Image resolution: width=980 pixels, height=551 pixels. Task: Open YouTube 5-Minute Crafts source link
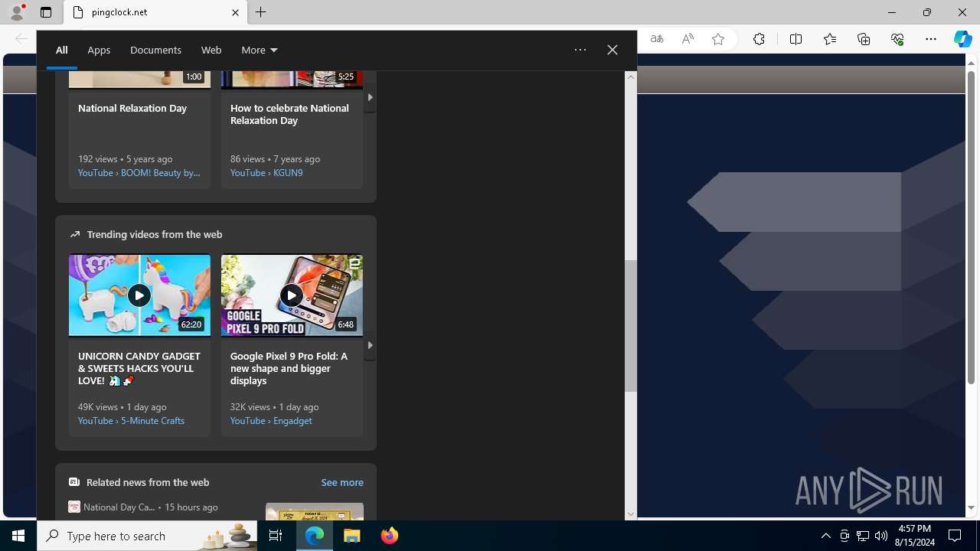pyautogui.click(x=131, y=420)
